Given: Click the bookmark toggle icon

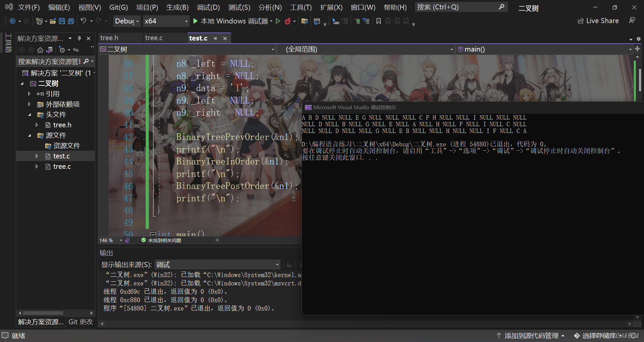Looking at the screenshot, I should 378,21.
